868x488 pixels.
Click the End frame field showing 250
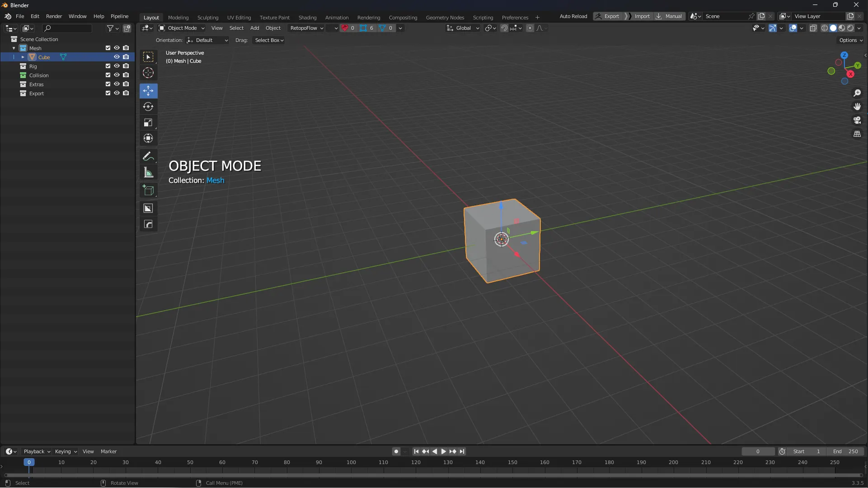(845, 451)
